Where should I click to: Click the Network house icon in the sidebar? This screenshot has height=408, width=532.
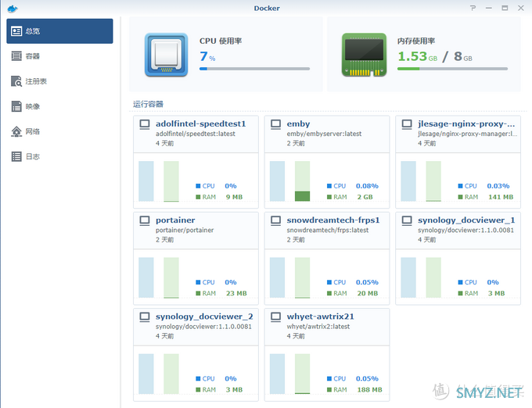[16, 131]
